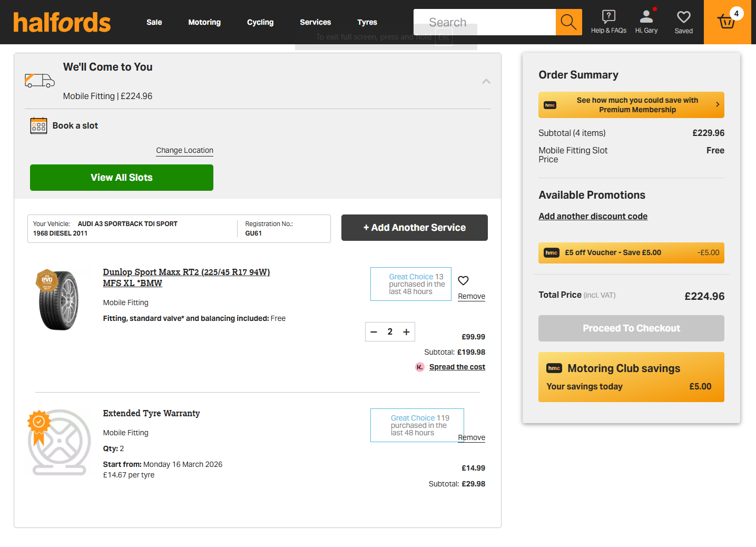Click 'Great Choice 13 purchased' badge
Screen dimensions: 756x547
[x=411, y=284]
